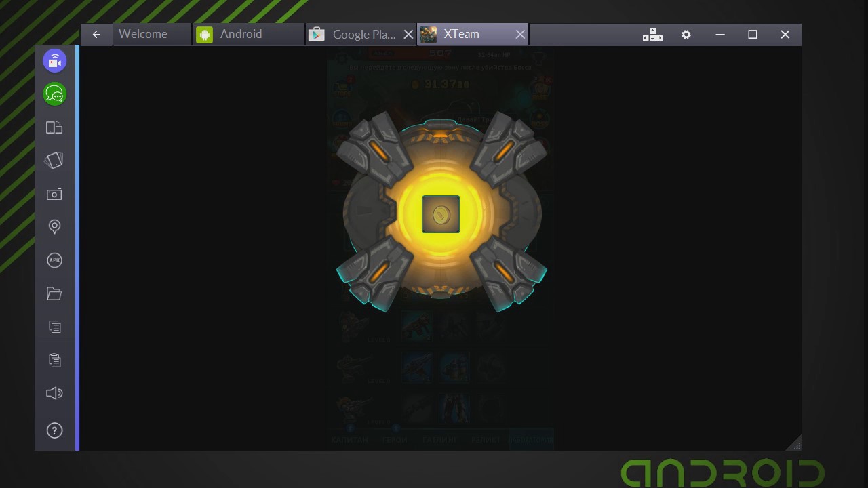868x488 pixels.
Task: Minimize the BlueStacks window
Action: coord(720,35)
